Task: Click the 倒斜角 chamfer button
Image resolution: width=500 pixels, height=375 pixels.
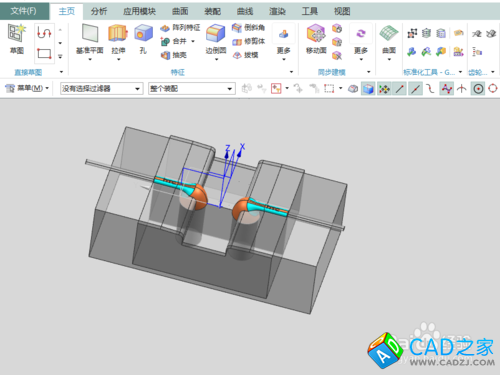Action: pos(248,28)
